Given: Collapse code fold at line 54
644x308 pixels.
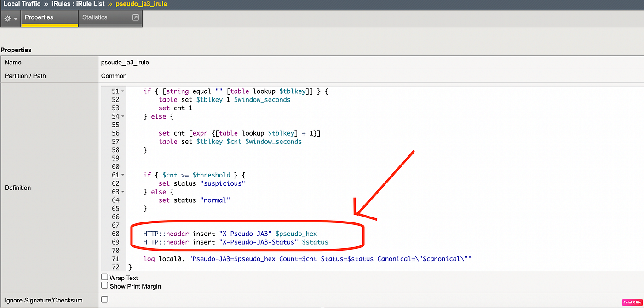Looking at the screenshot, I should [123, 117].
